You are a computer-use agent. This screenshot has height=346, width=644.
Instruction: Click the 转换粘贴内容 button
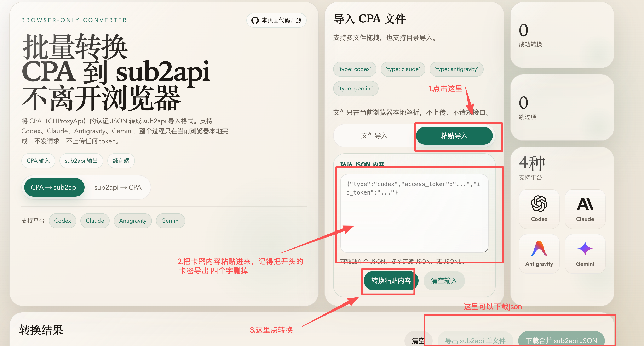point(391,281)
